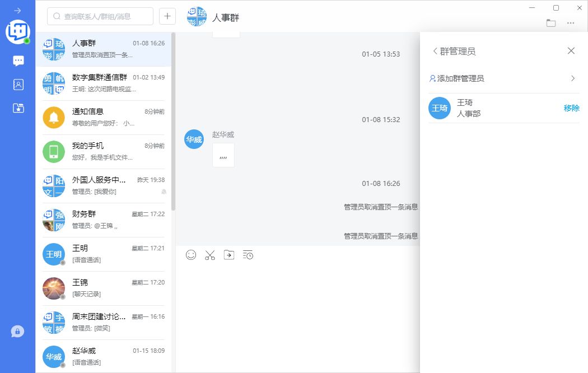Expand the sidebar with arrow
588x373 pixels.
pos(17,11)
